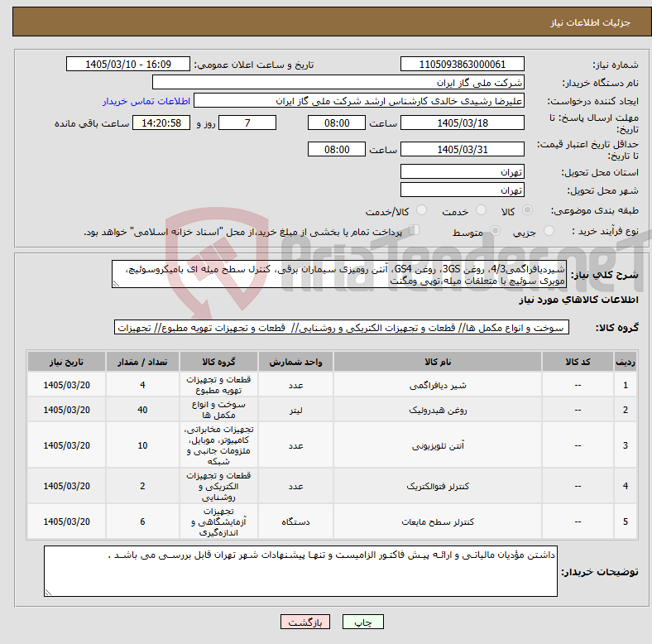The height and width of the screenshot is (644, 652).
Task: Select the کنترلر سطح مایعات item name
Action: tap(438, 521)
